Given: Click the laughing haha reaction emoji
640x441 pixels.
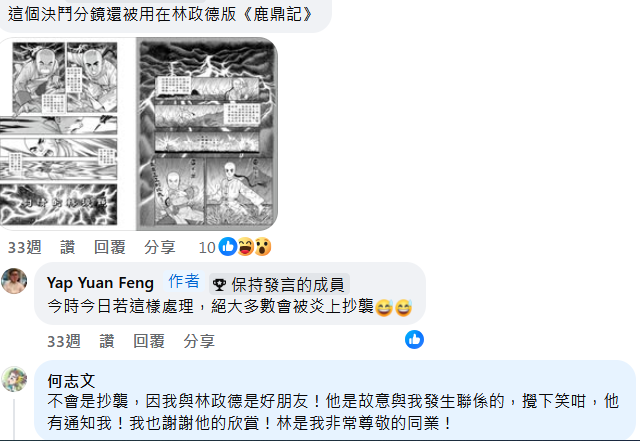Looking at the screenshot, I should 246,247.
